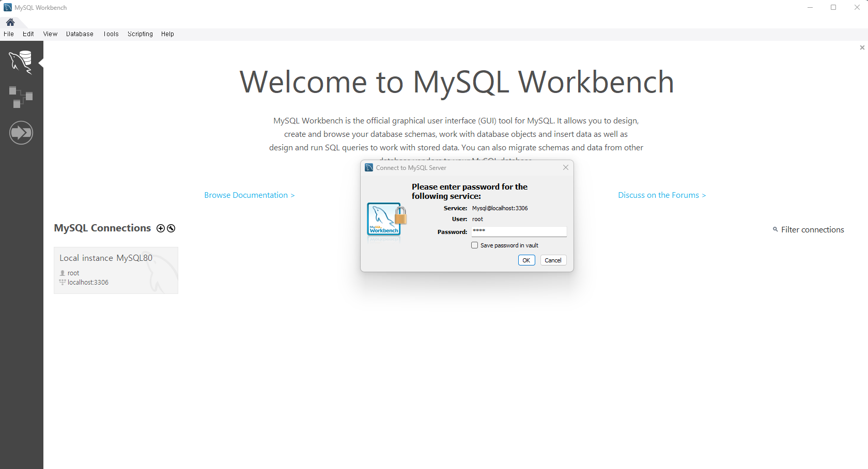The width and height of the screenshot is (868, 469).
Task: Open the Models sidebar icon
Action: pyautogui.click(x=21, y=97)
